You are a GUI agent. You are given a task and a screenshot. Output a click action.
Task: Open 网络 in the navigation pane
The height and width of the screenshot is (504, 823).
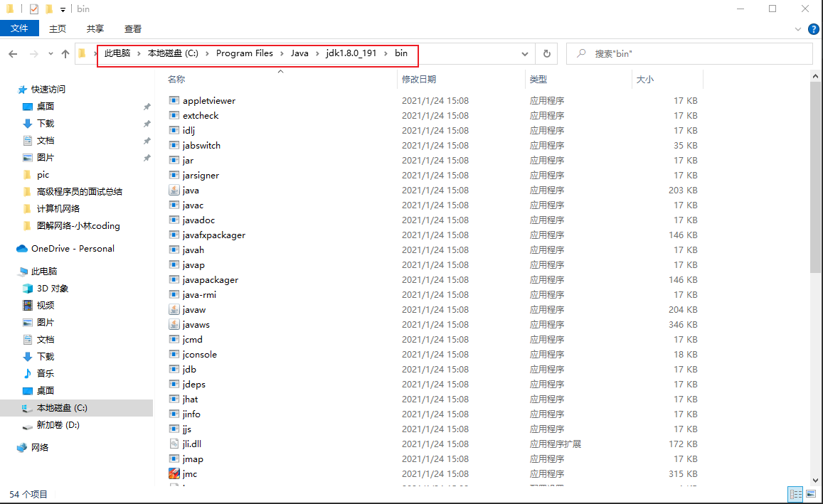(x=39, y=447)
